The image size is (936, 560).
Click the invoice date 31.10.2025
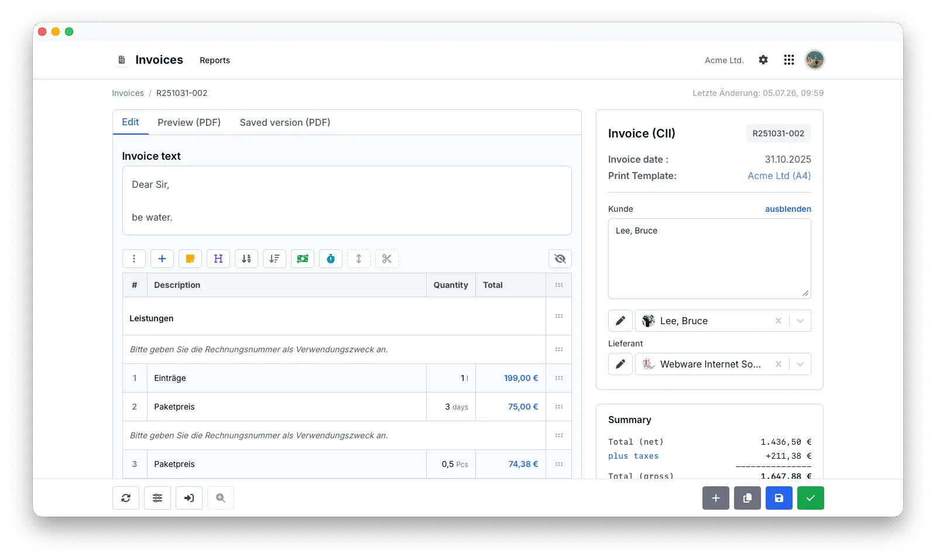(788, 159)
